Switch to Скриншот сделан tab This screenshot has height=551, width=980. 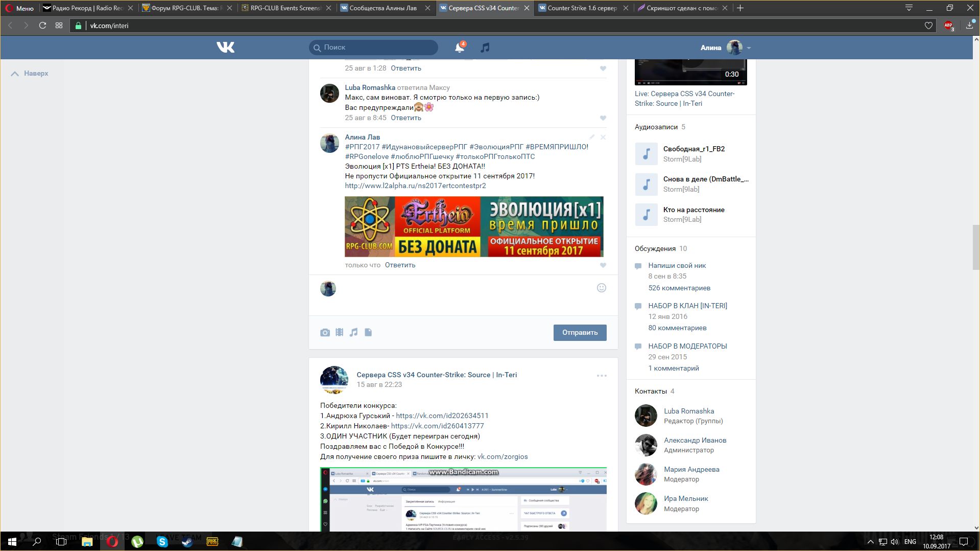click(x=683, y=8)
